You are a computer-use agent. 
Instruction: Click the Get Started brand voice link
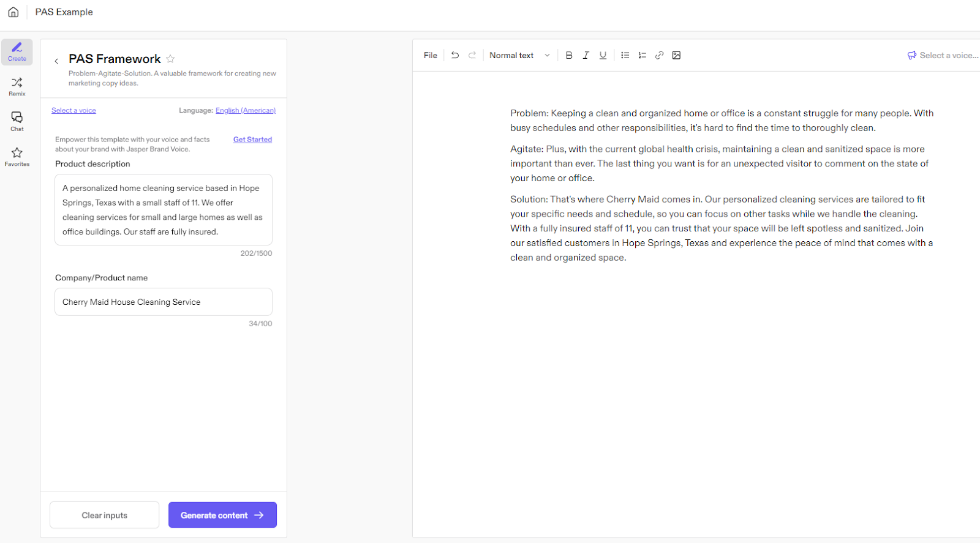[252, 140]
